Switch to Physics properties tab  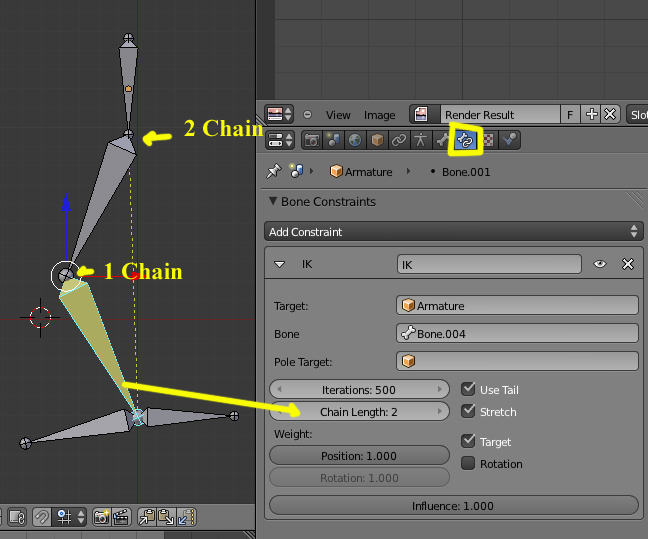pos(510,140)
